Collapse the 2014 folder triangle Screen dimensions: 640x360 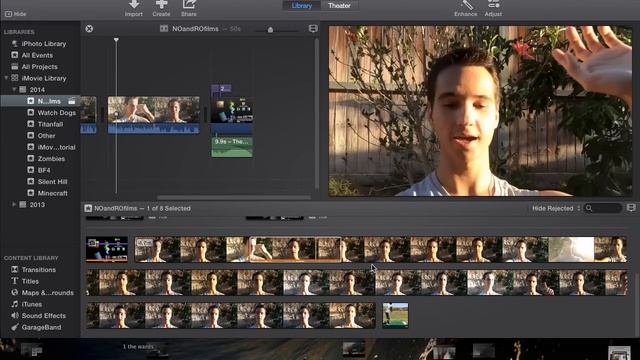click(x=14, y=89)
